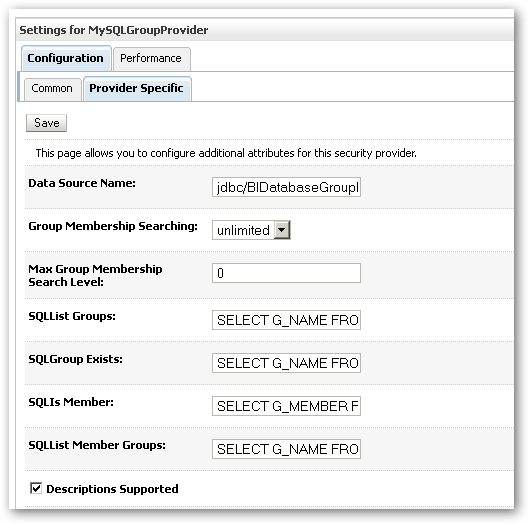Select the Configuration tab

point(66,58)
